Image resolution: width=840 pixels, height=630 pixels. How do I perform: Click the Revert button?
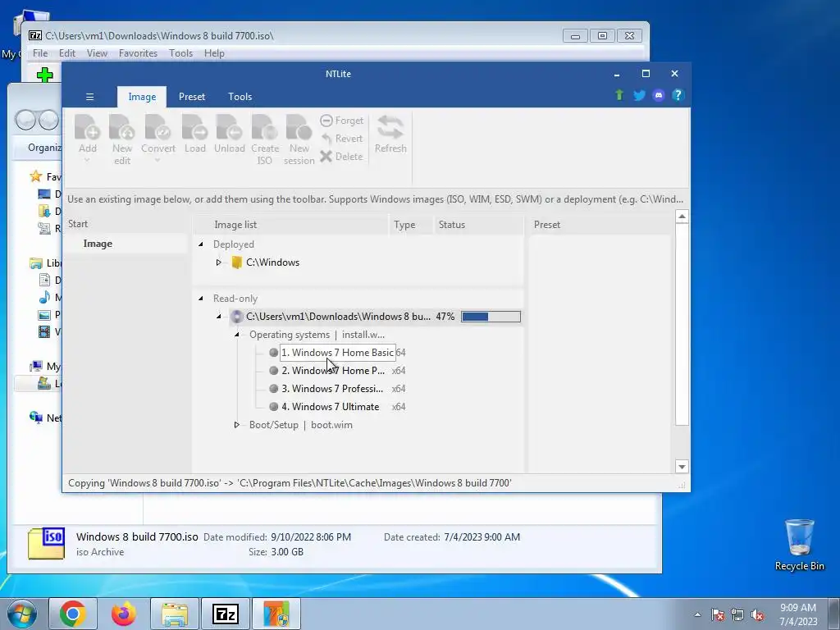click(x=342, y=138)
